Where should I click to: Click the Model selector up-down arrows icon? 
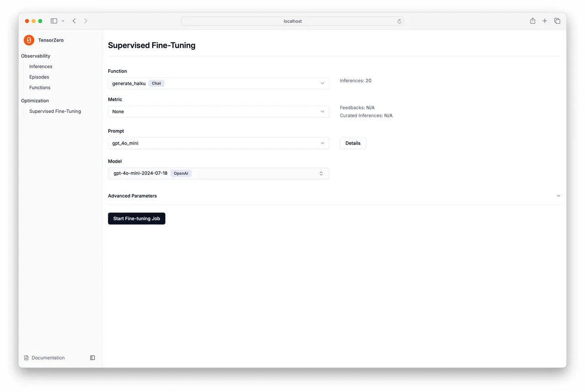pyautogui.click(x=321, y=174)
